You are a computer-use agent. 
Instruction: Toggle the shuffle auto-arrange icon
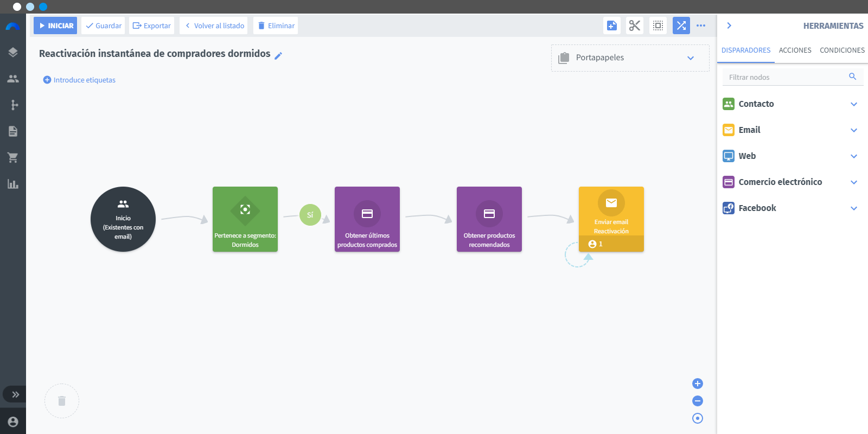click(681, 25)
